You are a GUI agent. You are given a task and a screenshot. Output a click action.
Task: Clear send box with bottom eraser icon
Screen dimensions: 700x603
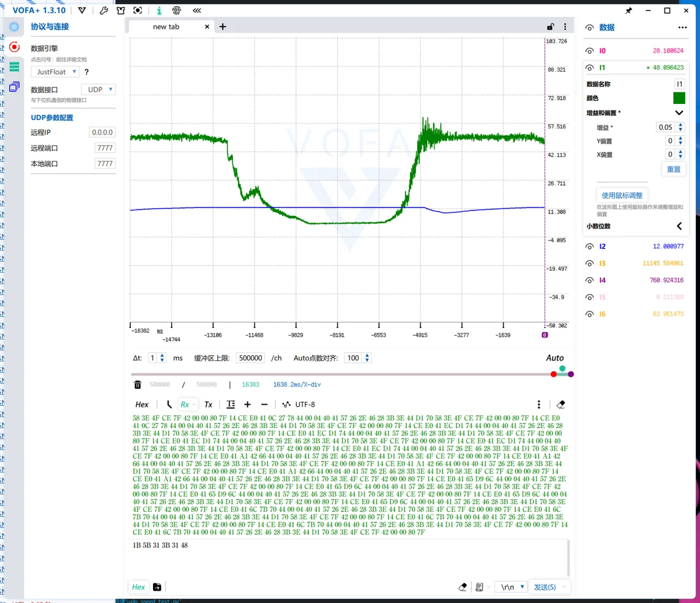(x=463, y=587)
